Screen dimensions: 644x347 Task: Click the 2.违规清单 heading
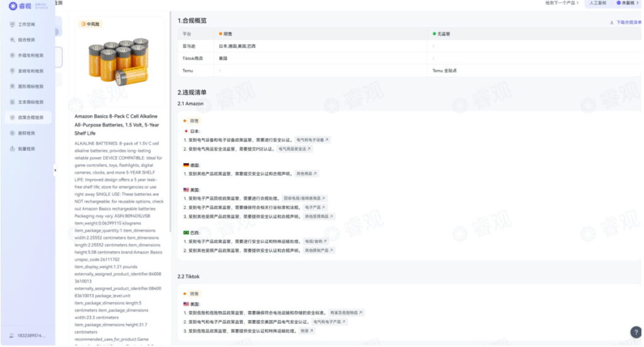(192, 93)
